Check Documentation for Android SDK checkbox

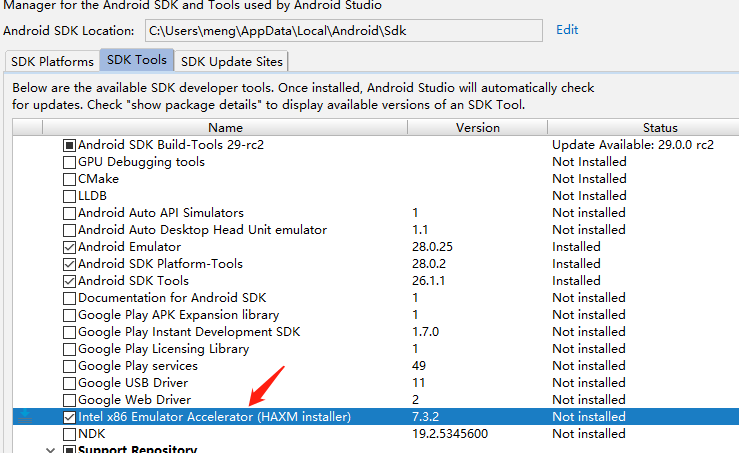pyautogui.click(x=69, y=298)
